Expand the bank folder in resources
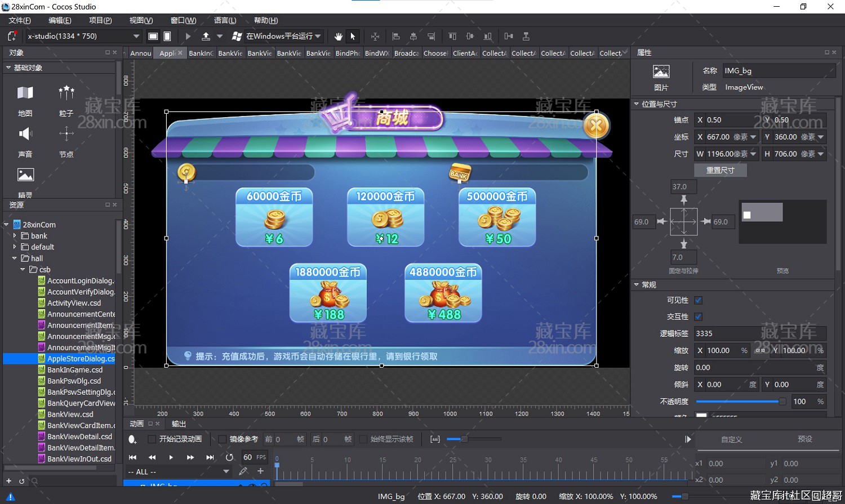 [15, 236]
